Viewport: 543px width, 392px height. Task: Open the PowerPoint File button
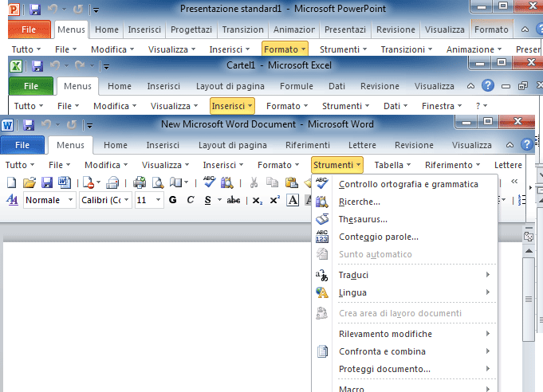point(29,29)
